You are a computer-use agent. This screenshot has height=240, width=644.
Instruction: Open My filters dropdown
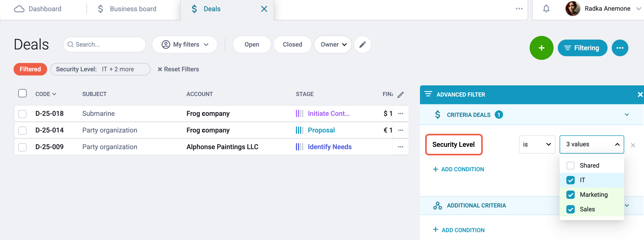click(x=185, y=45)
